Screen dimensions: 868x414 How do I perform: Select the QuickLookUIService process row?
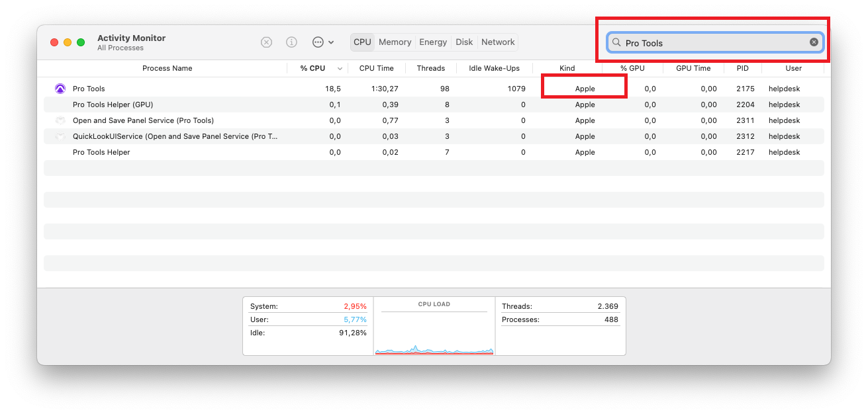(x=434, y=136)
